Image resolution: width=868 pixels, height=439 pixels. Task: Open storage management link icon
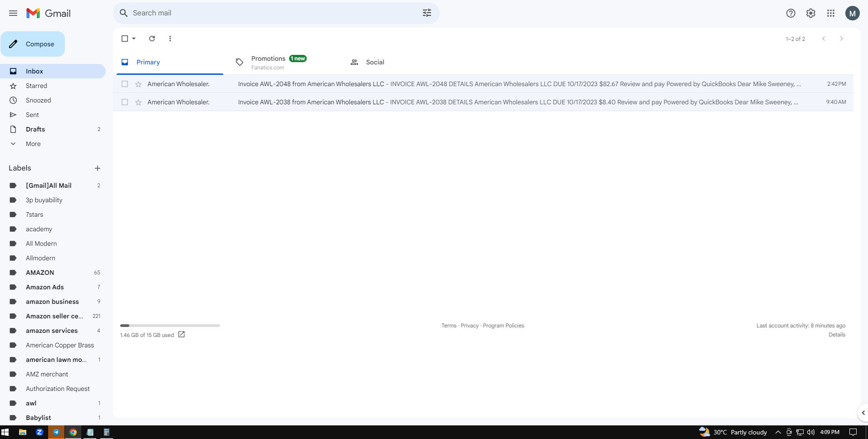point(181,334)
